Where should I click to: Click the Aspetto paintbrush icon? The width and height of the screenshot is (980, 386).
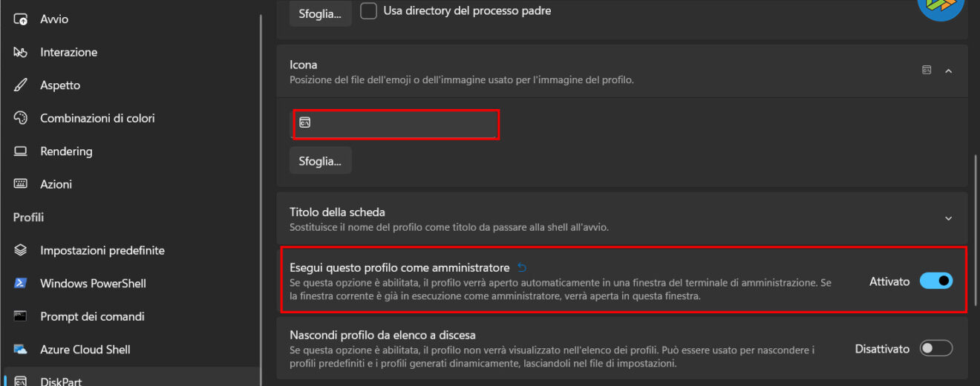tap(21, 85)
